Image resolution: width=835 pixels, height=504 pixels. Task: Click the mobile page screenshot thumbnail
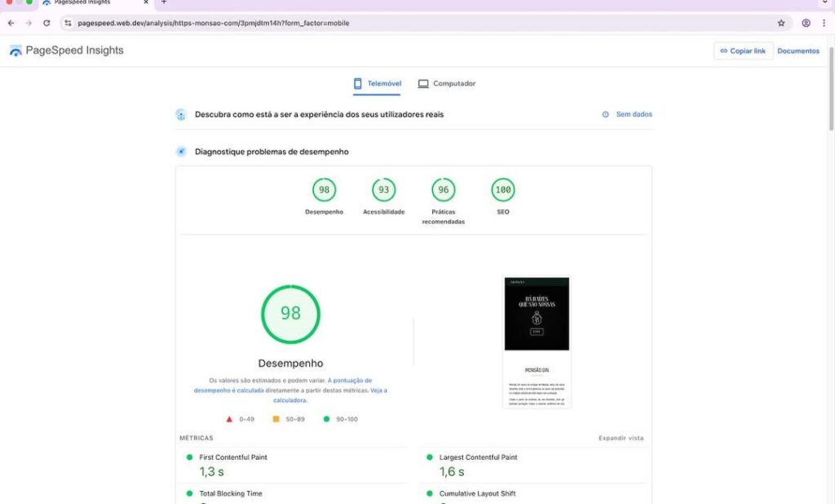[537, 342]
